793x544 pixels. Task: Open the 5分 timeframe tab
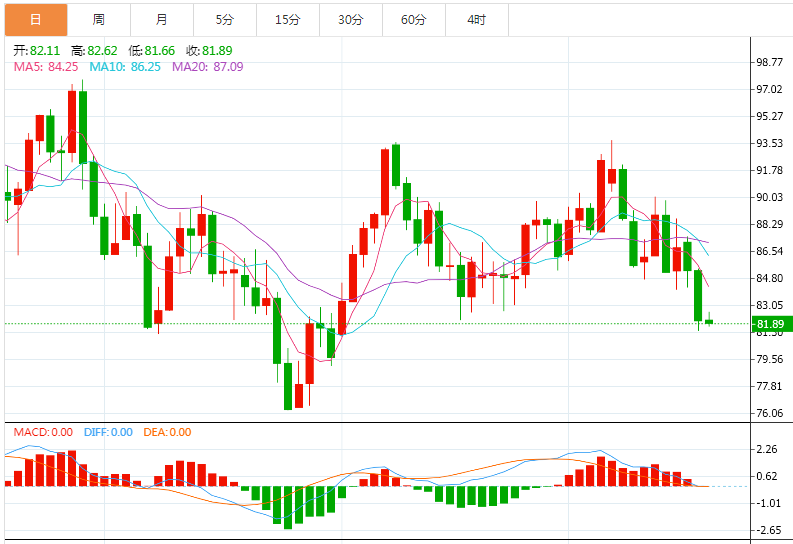coord(225,20)
